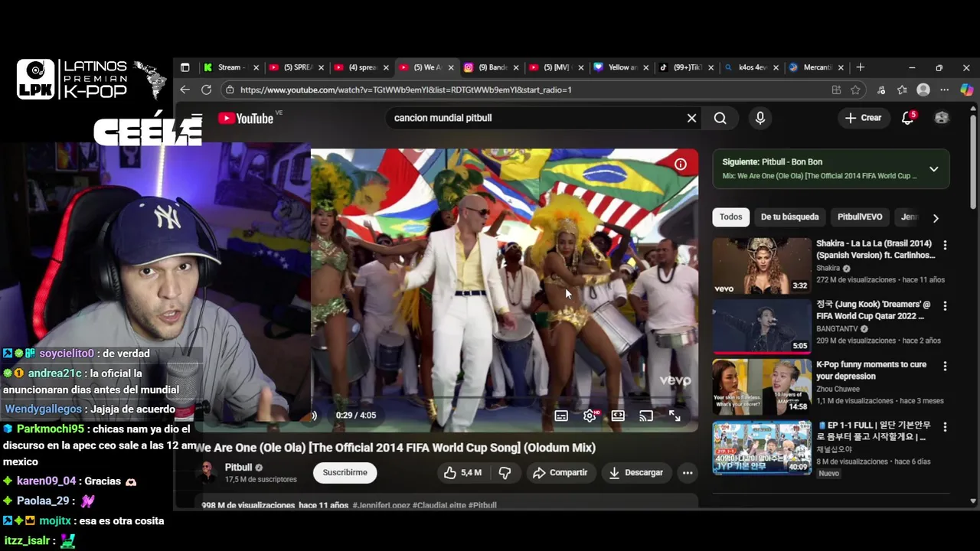Open K-Pop funny moments video thumbnail

coord(762,386)
